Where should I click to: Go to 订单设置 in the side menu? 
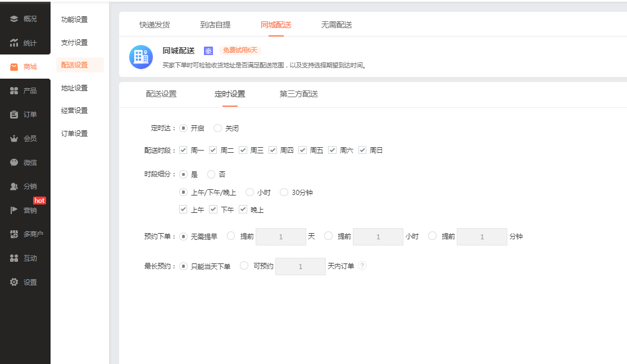click(74, 134)
